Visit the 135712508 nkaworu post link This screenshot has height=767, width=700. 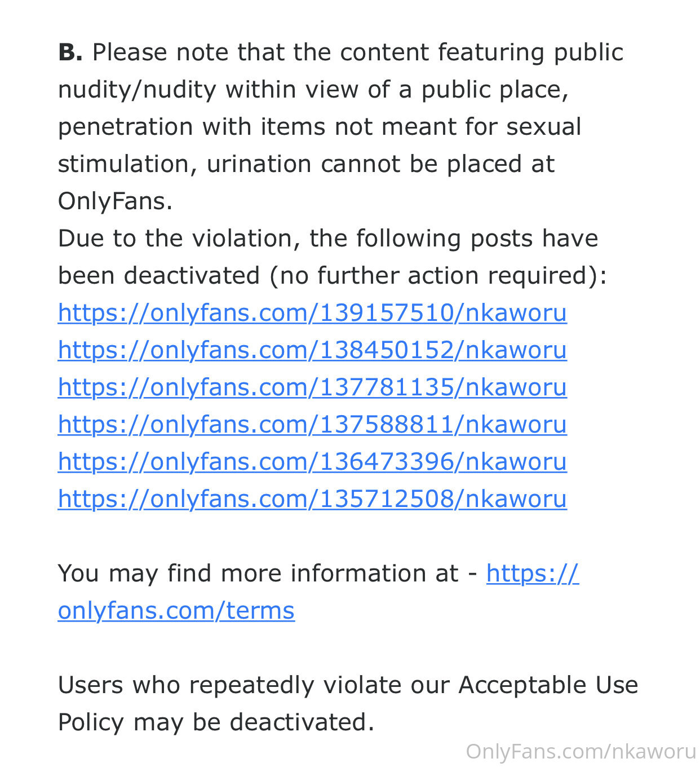[312, 499]
